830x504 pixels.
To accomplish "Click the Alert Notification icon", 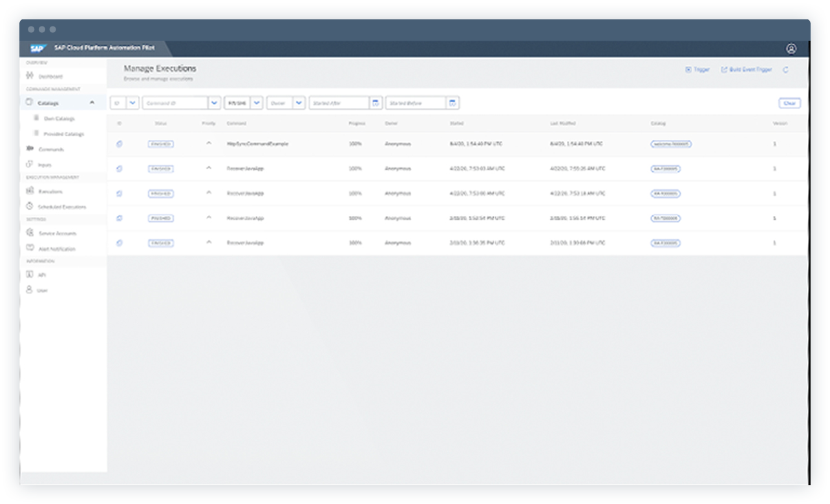I will point(29,248).
